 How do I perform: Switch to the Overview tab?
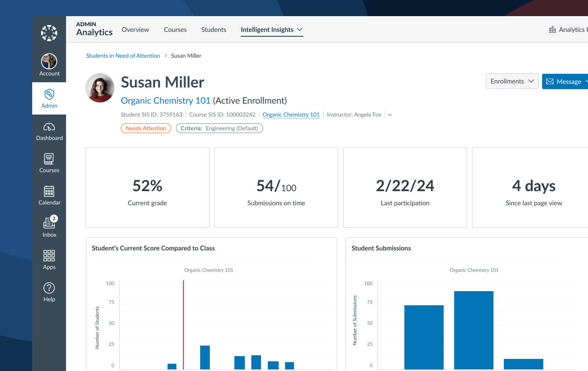[135, 29]
